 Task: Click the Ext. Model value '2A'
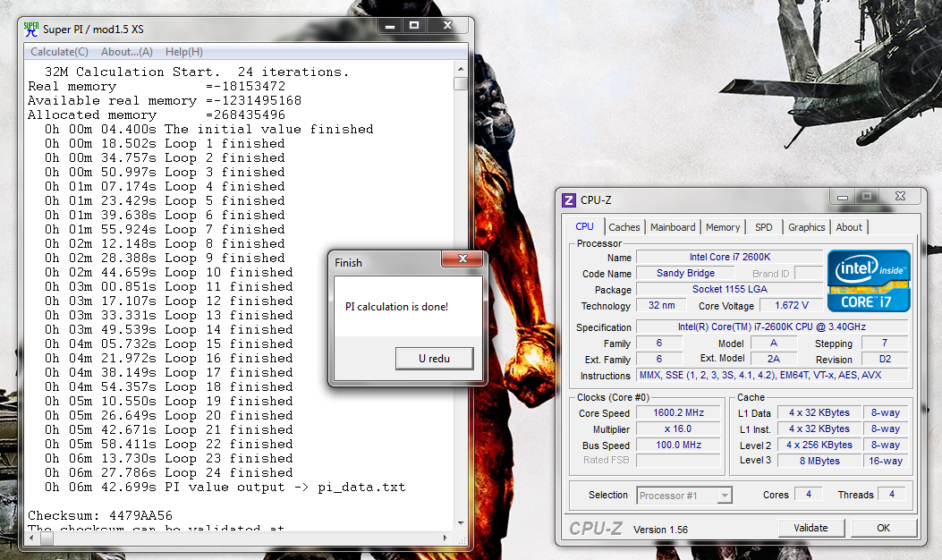(x=773, y=359)
